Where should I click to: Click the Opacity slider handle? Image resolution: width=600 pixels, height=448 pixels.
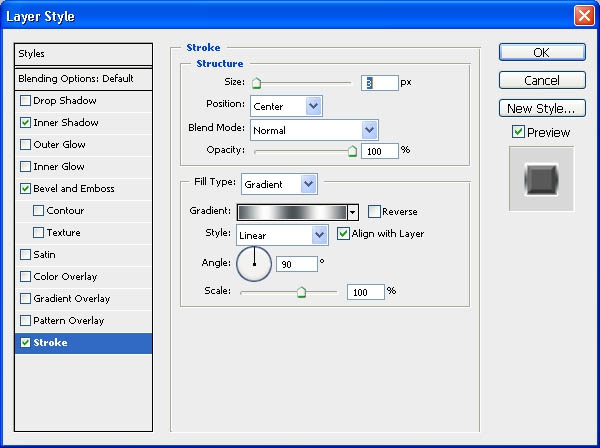[352, 152]
